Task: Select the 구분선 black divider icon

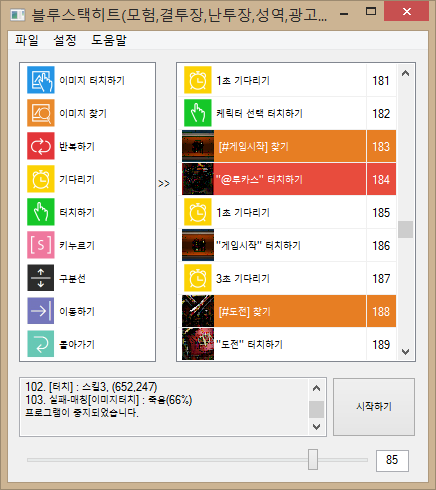Action: 41,278
